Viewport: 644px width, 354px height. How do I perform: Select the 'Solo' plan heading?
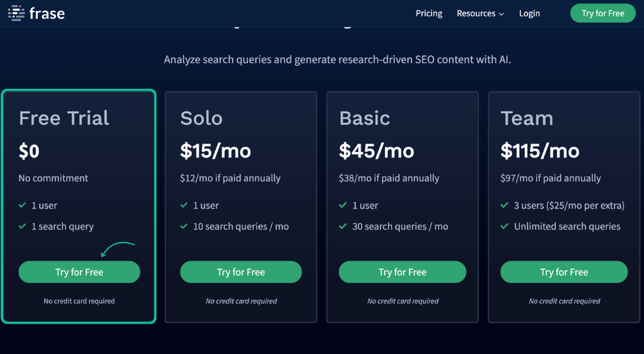[x=201, y=118]
